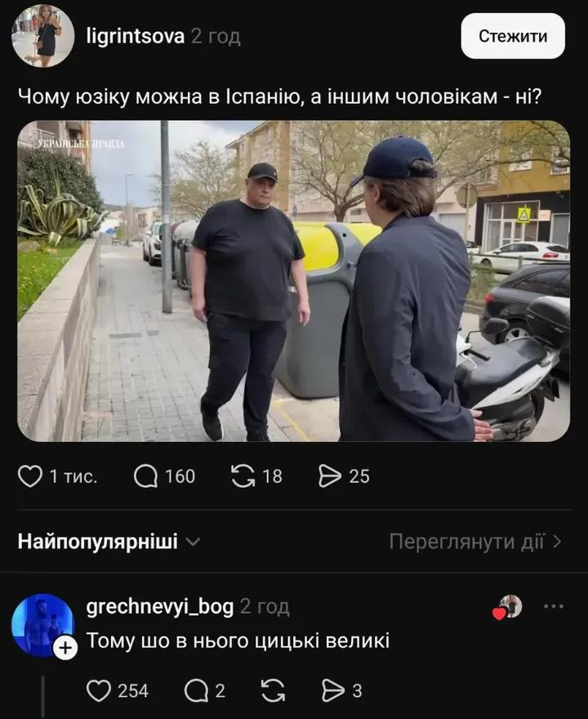Share the post showing 25 sends
Screen dimensions: 588x719
pyautogui.click(x=330, y=476)
